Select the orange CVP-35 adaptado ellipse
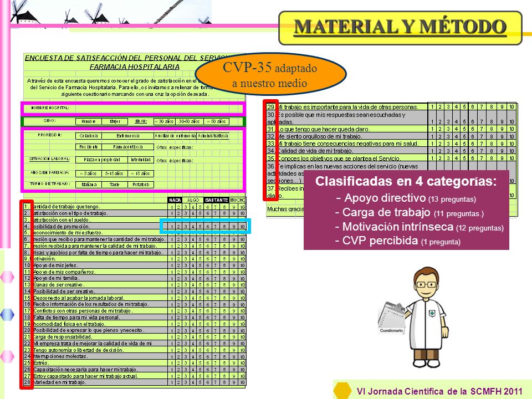 pos(270,75)
